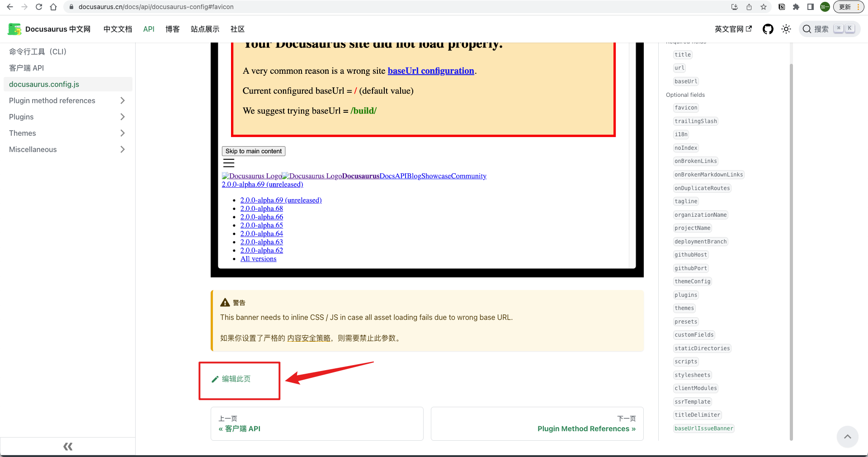Jump to the title field in the contents
The height and width of the screenshot is (457, 868).
683,55
